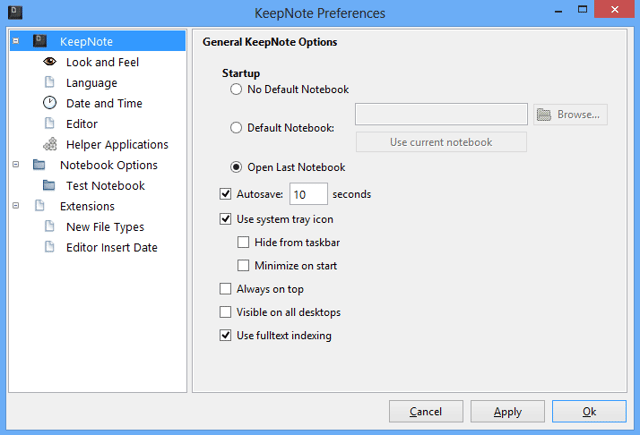
Task: Confirm with the Ok button
Action: tap(589, 411)
